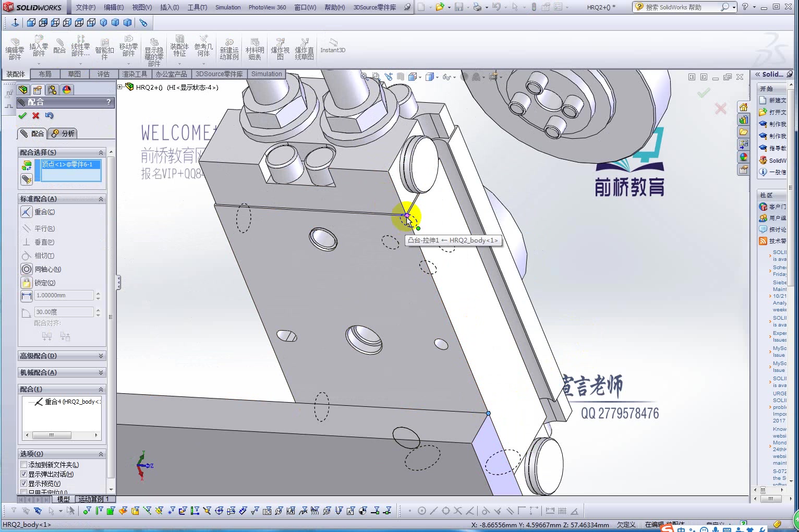Expand the 高级配合 Advanced Mates section

click(62, 356)
